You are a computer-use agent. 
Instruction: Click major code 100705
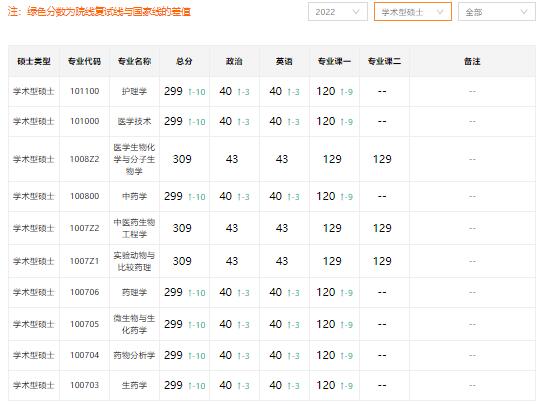coord(84,324)
